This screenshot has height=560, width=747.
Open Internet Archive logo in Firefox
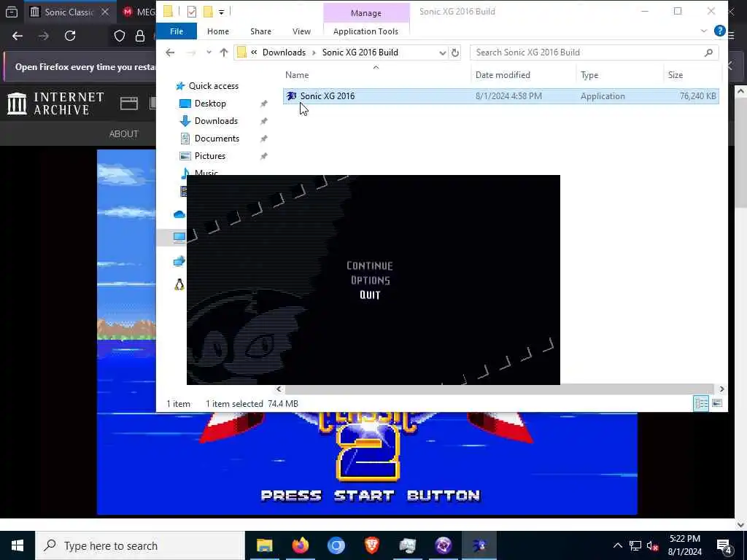coord(55,104)
